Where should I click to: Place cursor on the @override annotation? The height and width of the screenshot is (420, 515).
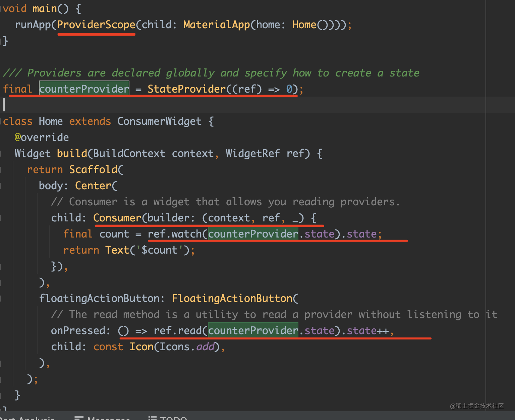[x=42, y=137]
